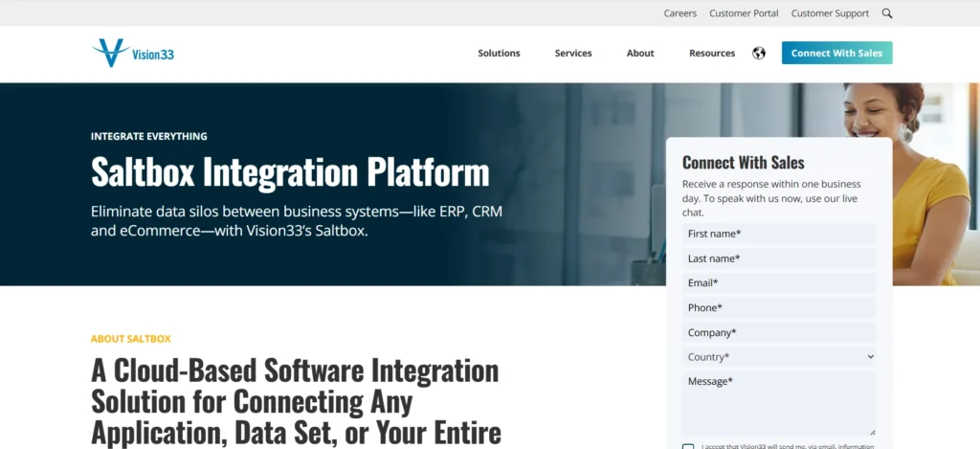Open the Solutions menu
The width and height of the screenshot is (980, 449).
click(x=499, y=54)
